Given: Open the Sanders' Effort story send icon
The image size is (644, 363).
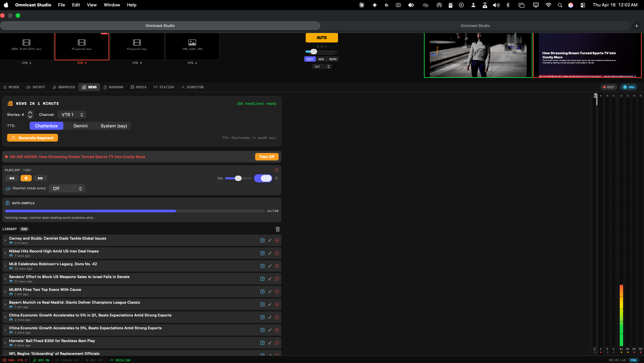Looking at the screenshot, I should point(262,279).
